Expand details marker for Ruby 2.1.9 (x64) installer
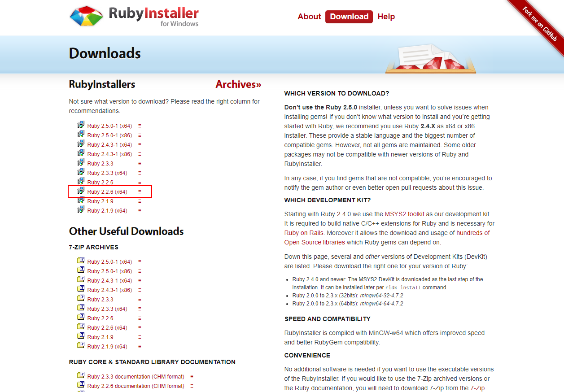Screen dimensions: 564x392 pyautogui.click(x=140, y=211)
